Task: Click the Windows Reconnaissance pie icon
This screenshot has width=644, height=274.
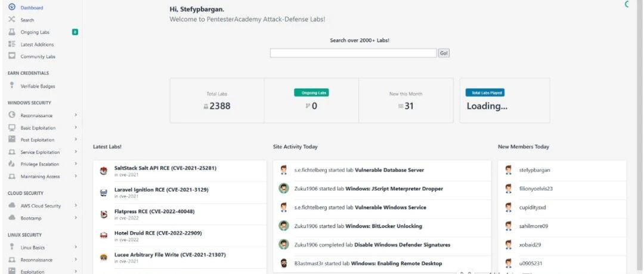Action: (x=12, y=115)
